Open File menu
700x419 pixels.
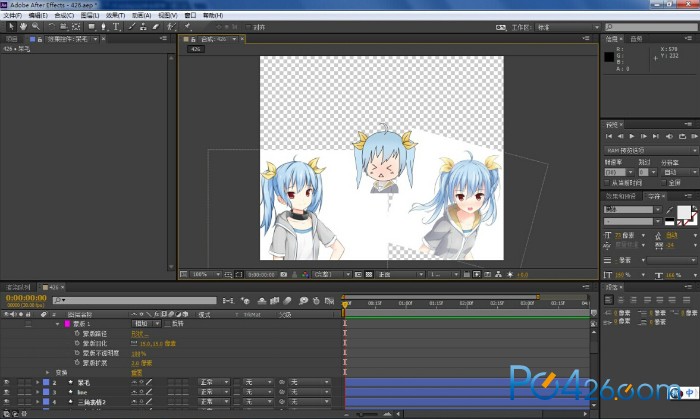point(12,15)
